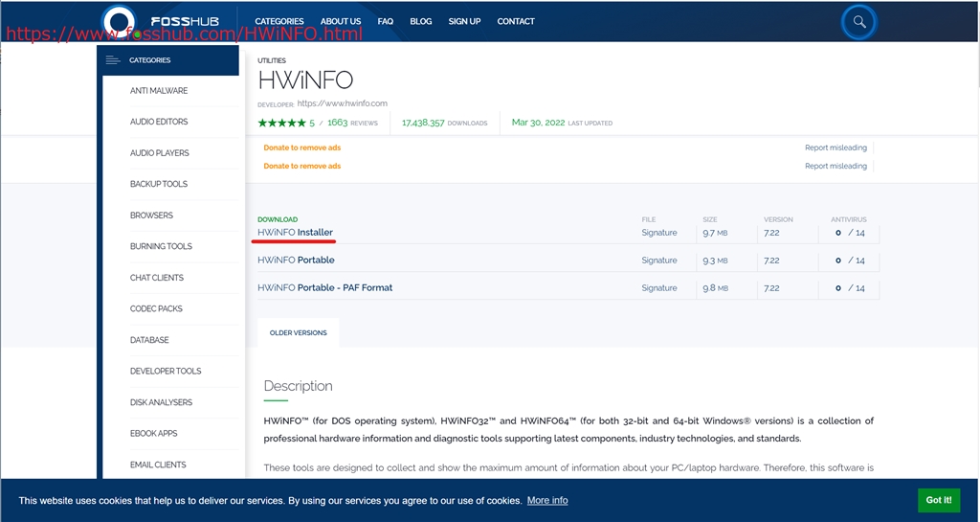Select DEVELOPER TOOLS category

166,371
